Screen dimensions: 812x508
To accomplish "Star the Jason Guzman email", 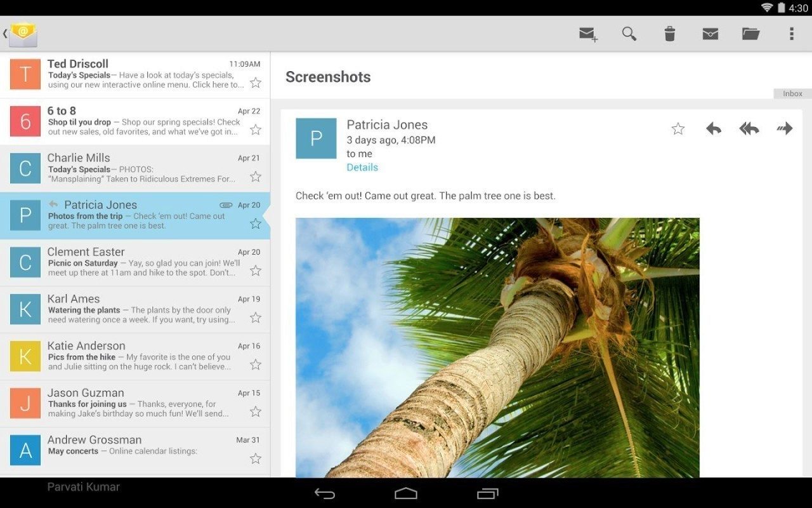I will [x=256, y=411].
